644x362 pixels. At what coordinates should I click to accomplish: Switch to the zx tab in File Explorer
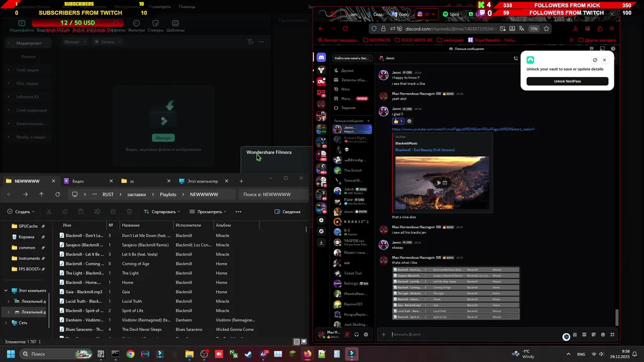[145, 181]
